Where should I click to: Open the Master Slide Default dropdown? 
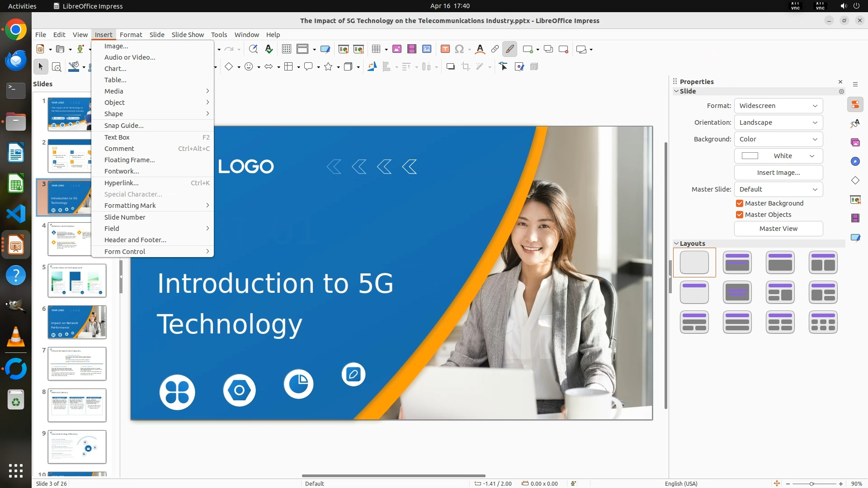point(778,189)
